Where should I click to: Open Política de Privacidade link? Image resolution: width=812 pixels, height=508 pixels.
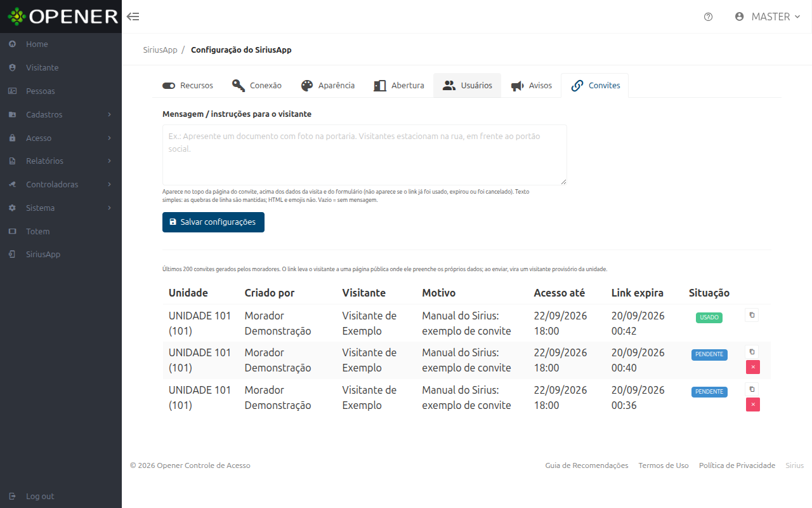[737, 465]
